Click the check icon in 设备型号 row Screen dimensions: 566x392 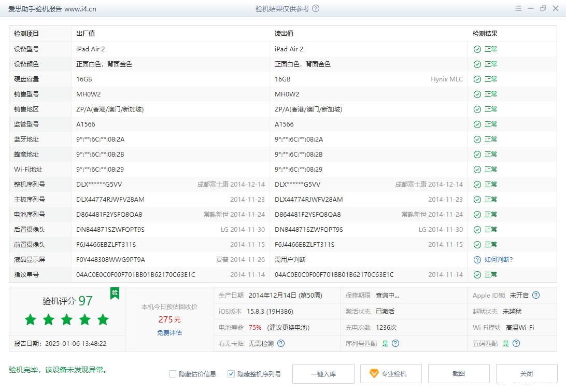click(477, 49)
